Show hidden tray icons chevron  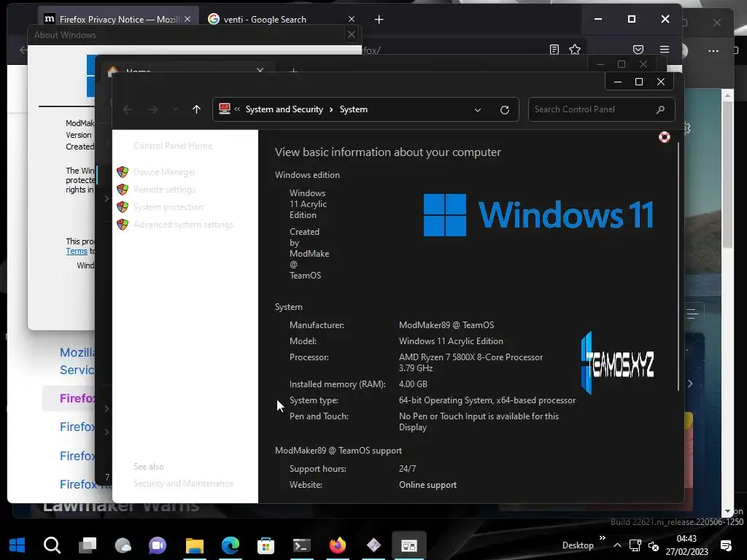click(x=617, y=545)
